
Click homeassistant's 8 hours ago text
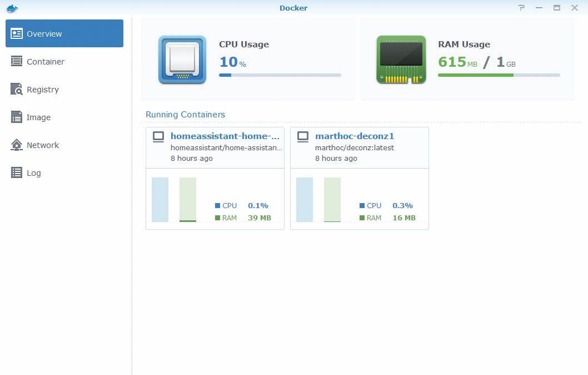pos(192,158)
